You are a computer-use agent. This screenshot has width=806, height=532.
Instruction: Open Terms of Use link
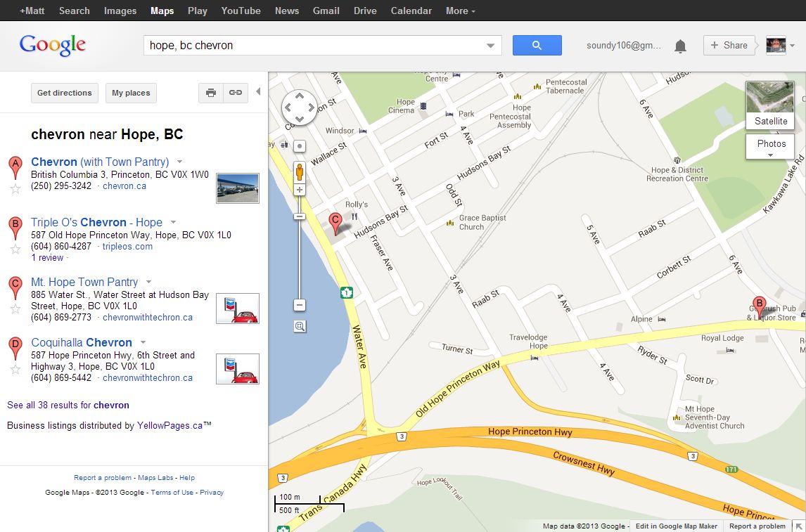pos(172,493)
